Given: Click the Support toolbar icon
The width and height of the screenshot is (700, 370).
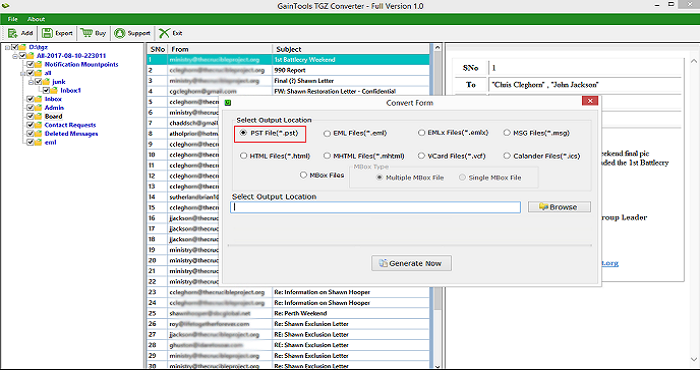Looking at the screenshot, I should point(119,33).
